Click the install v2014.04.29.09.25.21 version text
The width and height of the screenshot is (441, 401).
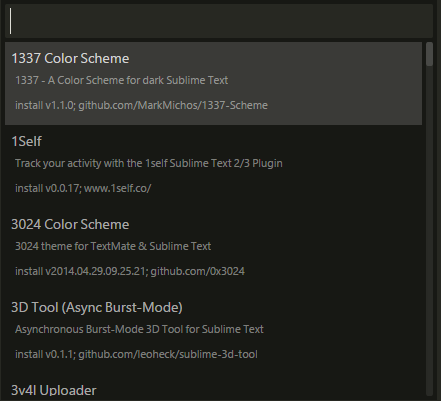(x=81, y=271)
